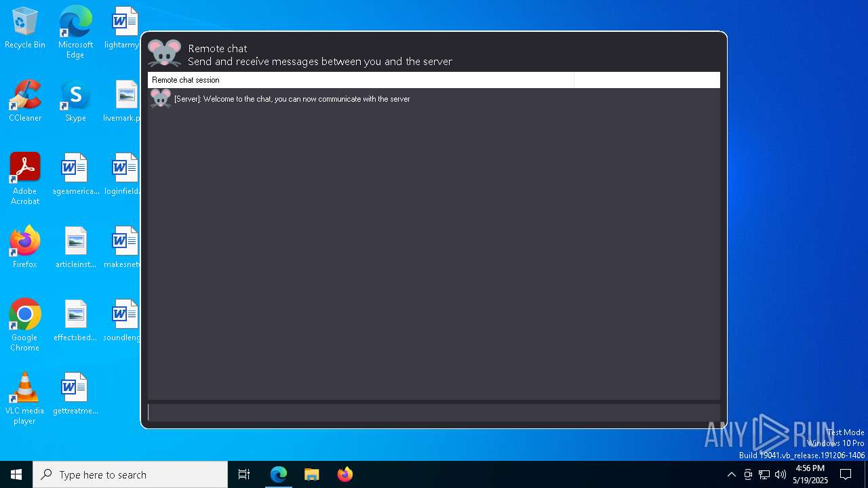This screenshot has width=868, height=488.
Task: Click the 'Send and receive messages' subtitle
Action: pyautogui.click(x=320, y=62)
